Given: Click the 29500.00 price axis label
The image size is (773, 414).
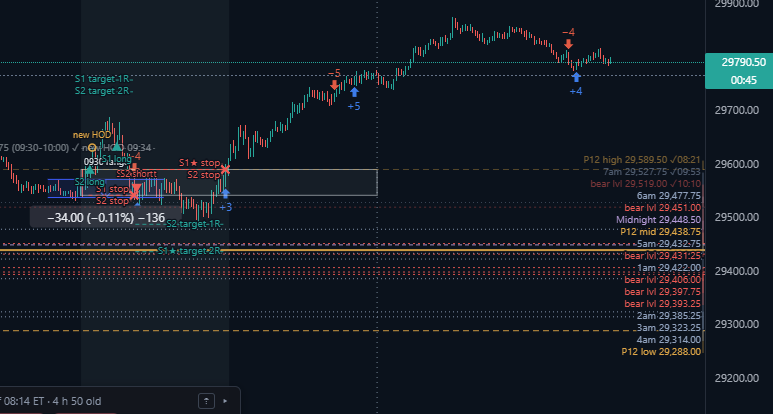Looking at the screenshot, I should (x=737, y=217).
